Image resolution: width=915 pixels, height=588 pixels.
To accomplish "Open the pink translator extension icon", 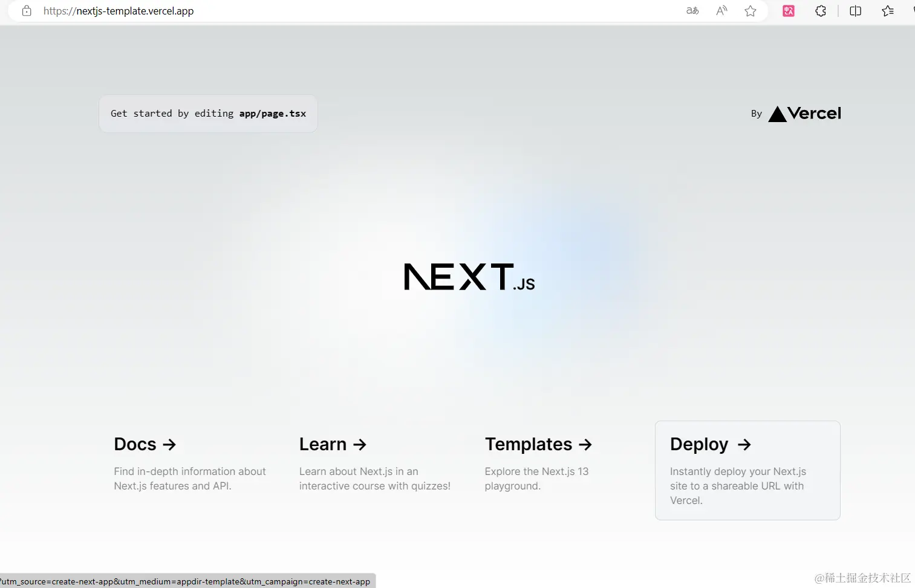I will click(789, 11).
